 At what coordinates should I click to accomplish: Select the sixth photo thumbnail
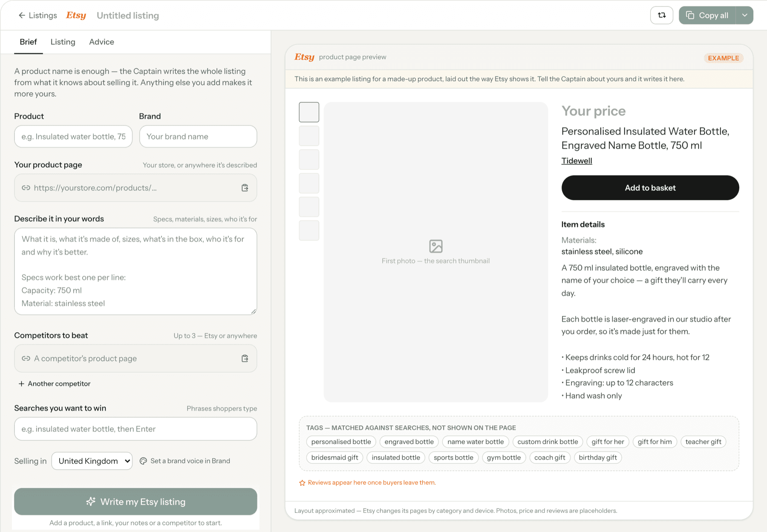(309, 230)
